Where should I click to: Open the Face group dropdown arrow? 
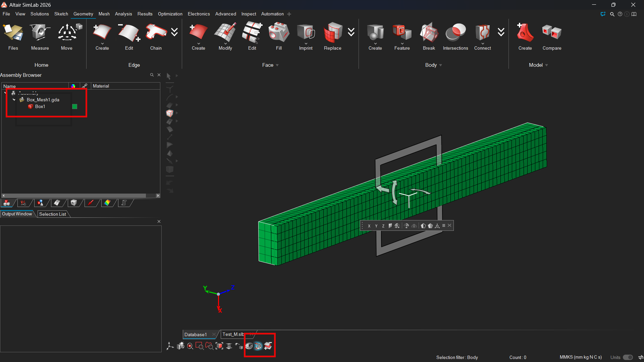(x=277, y=65)
